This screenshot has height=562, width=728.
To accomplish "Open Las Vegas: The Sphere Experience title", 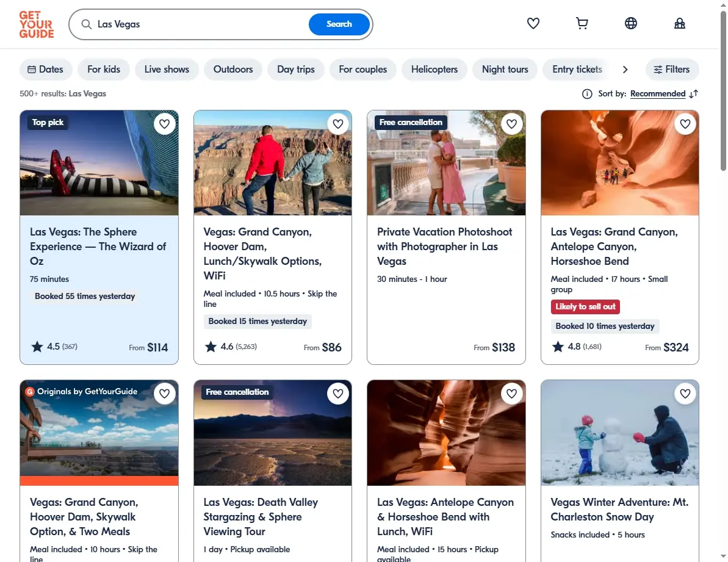I will pos(98,247).
